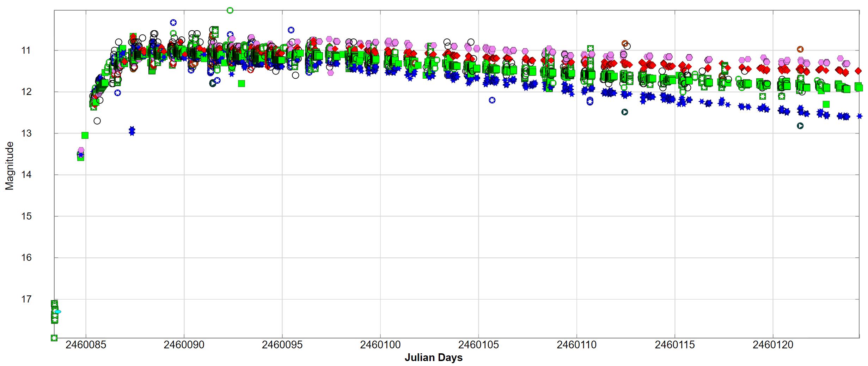Pick the isolated blue star cluster near magnitude 13

pyautogui.click(x=132, y=131)
